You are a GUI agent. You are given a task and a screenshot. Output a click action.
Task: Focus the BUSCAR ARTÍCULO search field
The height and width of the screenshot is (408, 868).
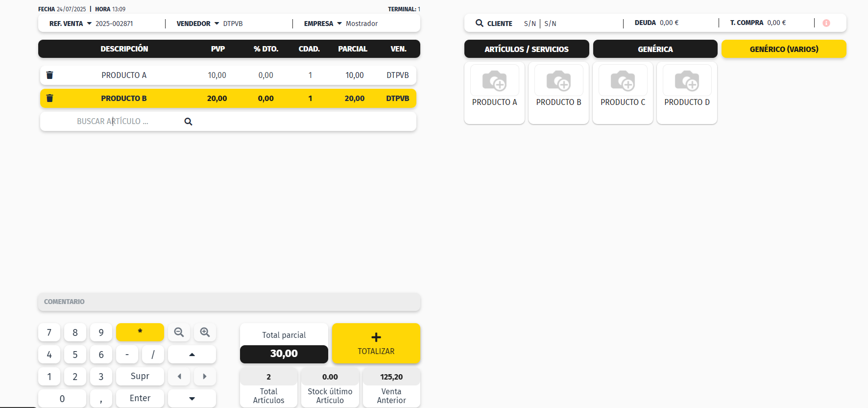127,122
